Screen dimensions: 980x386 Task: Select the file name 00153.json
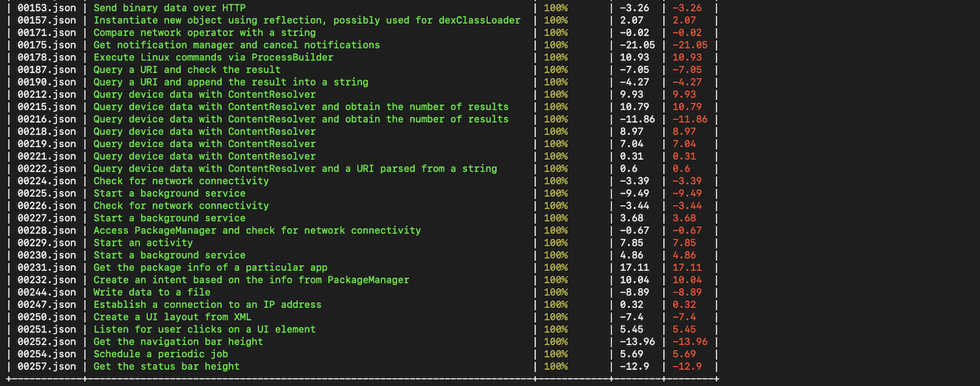(47, 8)
